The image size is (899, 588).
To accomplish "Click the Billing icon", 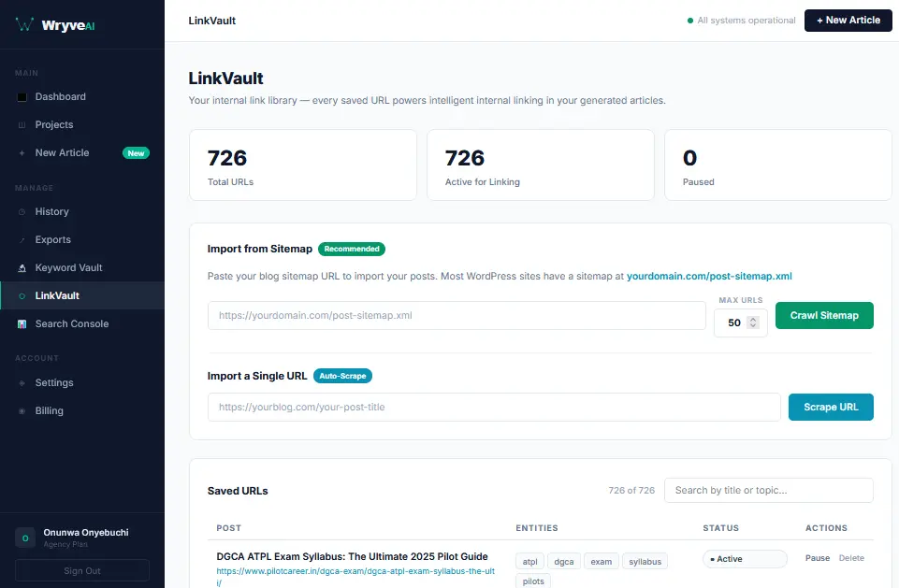I will 22,411.
